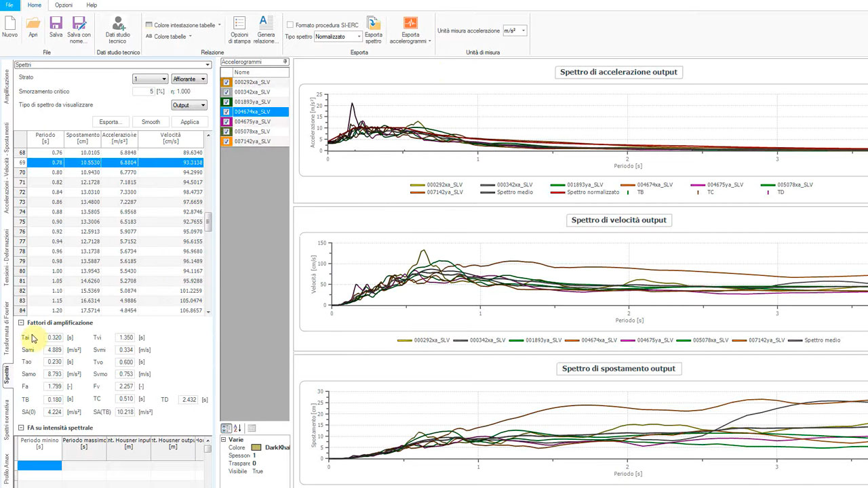
Task: Open the Opzioni menu tab
Action: [64, 5]
